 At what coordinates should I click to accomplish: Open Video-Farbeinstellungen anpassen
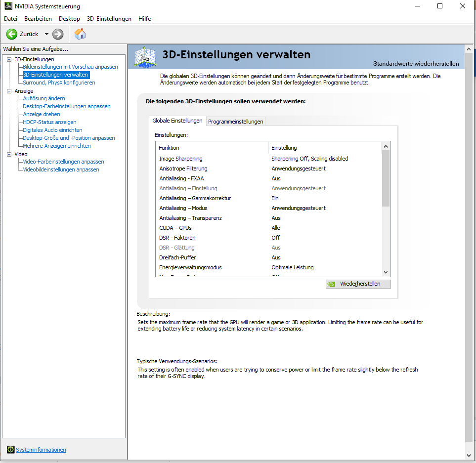64,162
